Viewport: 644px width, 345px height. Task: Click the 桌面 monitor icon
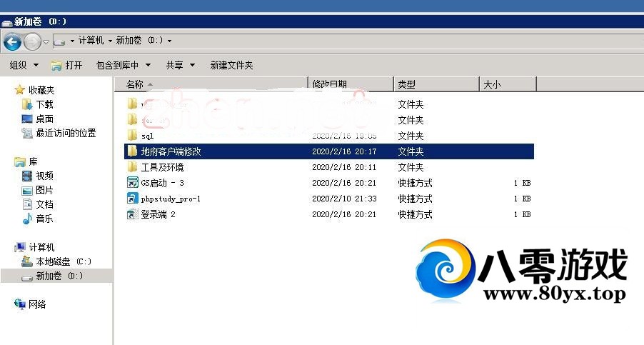(27, 119)
